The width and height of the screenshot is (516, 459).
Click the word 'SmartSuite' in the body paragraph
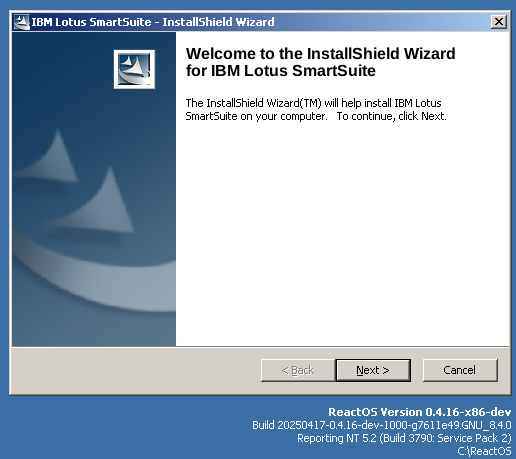tap(211, 116)
